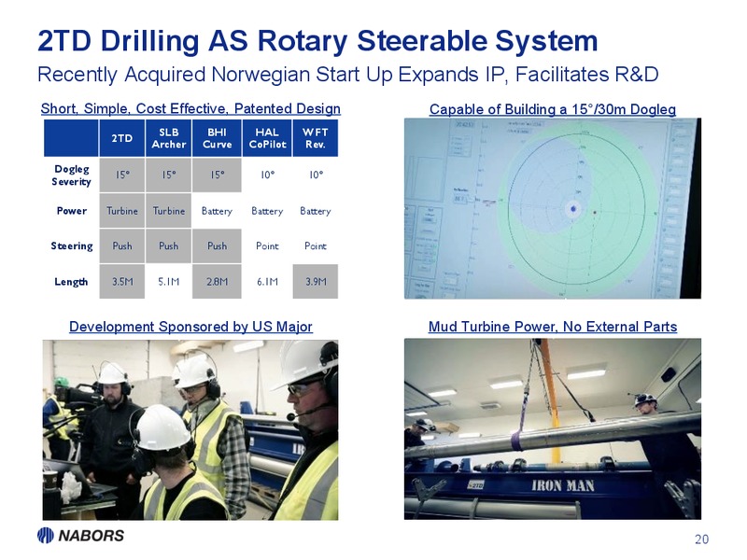
Task: Click the 'BHI Curve' column header
Action: pos(217,138)
